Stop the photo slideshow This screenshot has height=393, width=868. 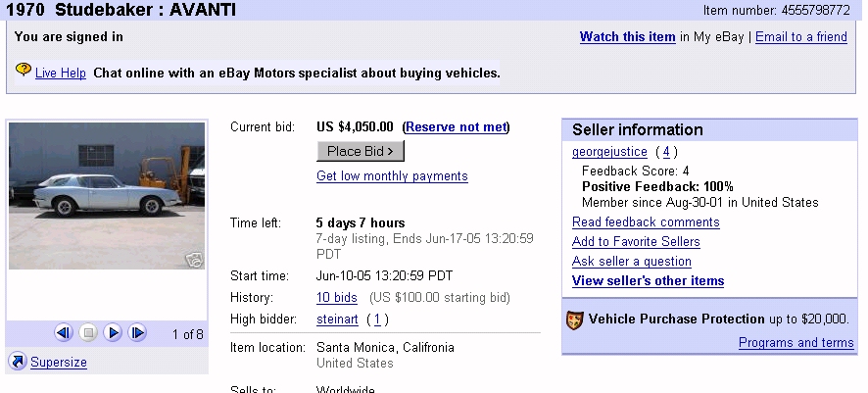point(88,333)
